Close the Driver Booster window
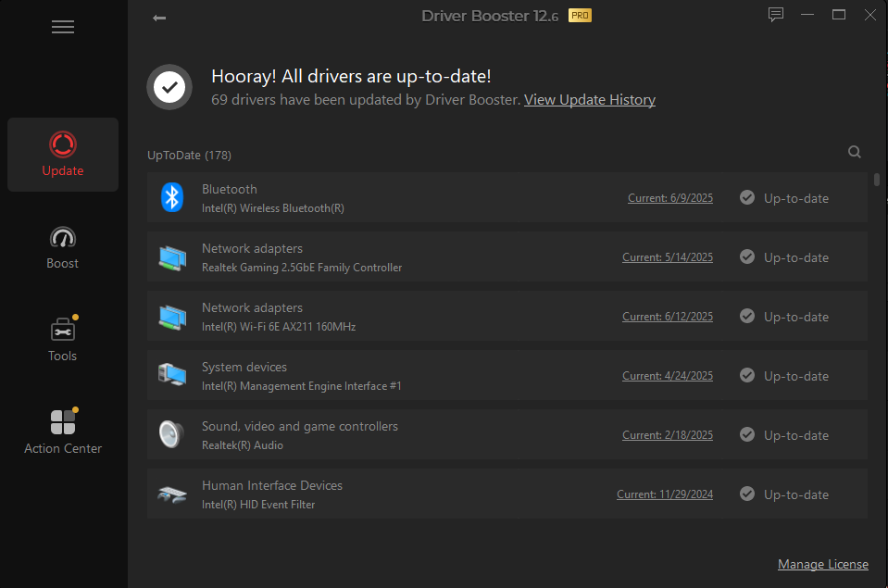Image resolution: width=888 pixels, height=588 pixels. [x=870, y=14]
